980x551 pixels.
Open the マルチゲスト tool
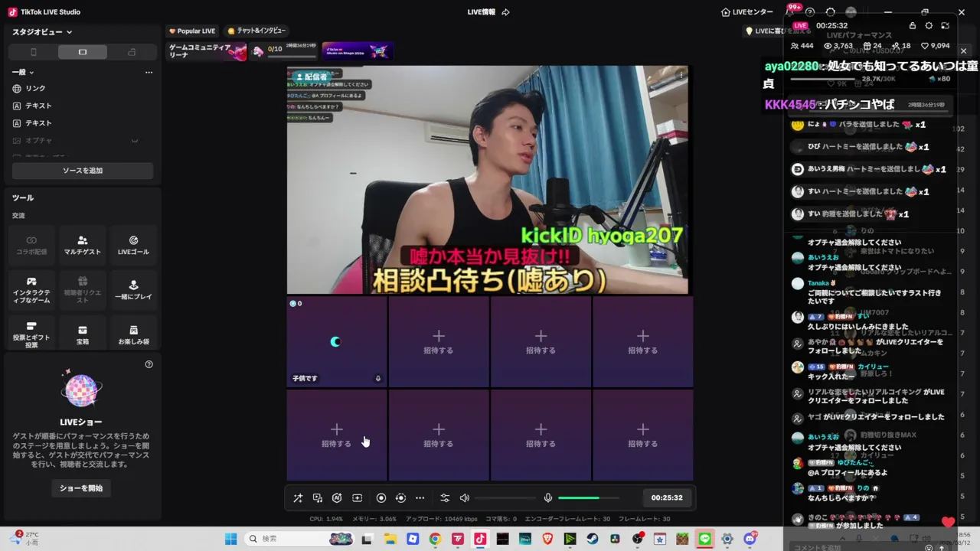(83, 246)
